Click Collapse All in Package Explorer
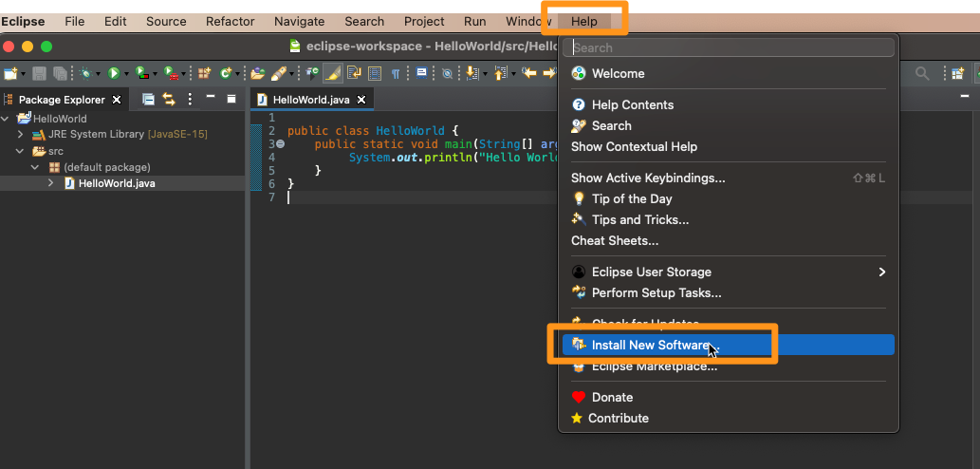 tap(148, 99)
